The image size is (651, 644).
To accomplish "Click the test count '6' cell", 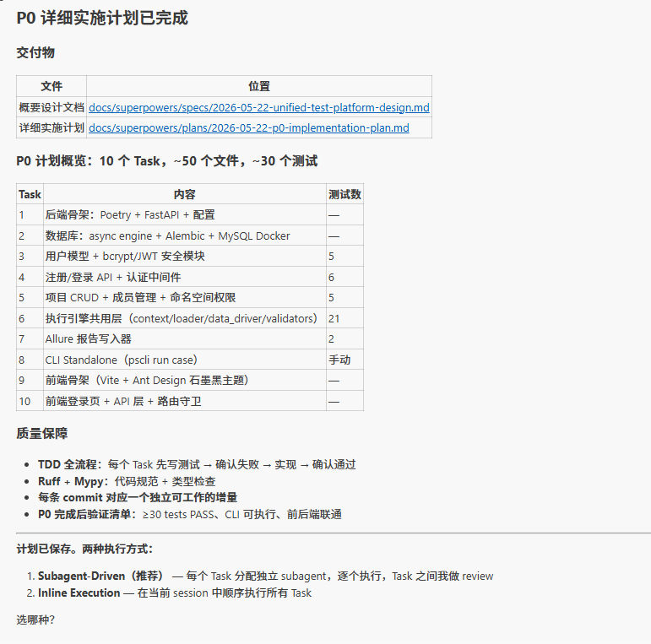I will pos(344,277).
